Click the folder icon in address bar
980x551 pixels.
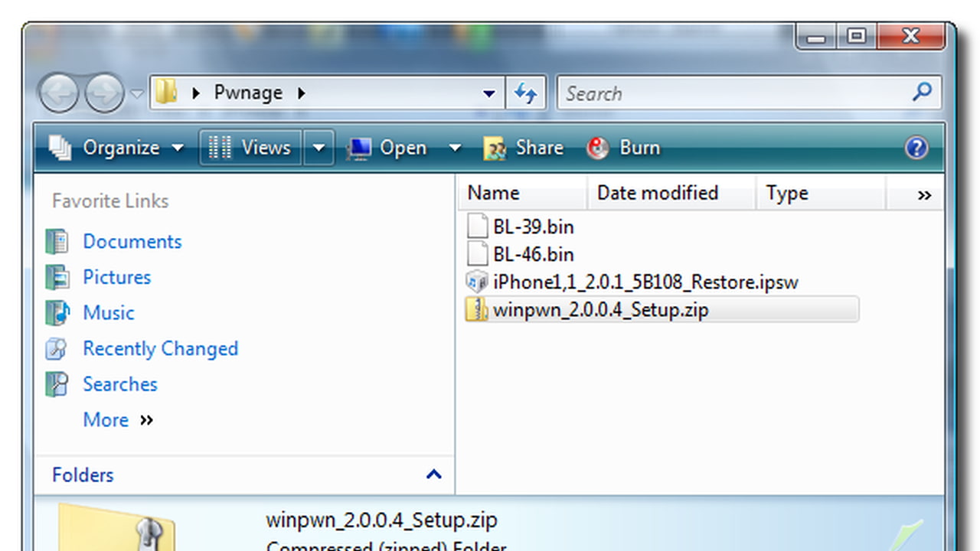pos(166,93)
